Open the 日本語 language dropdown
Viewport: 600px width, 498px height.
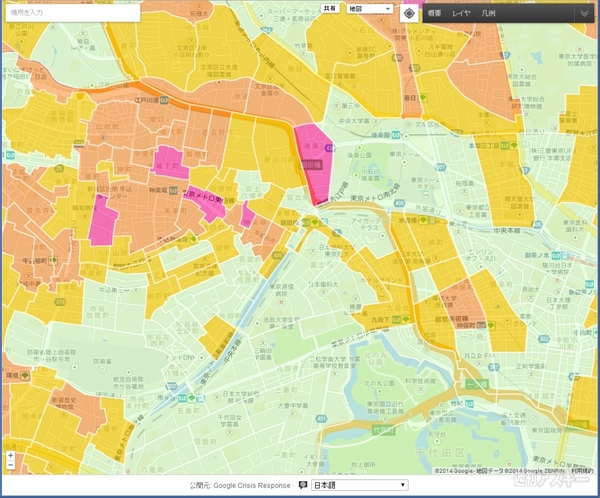pos(360,485)
